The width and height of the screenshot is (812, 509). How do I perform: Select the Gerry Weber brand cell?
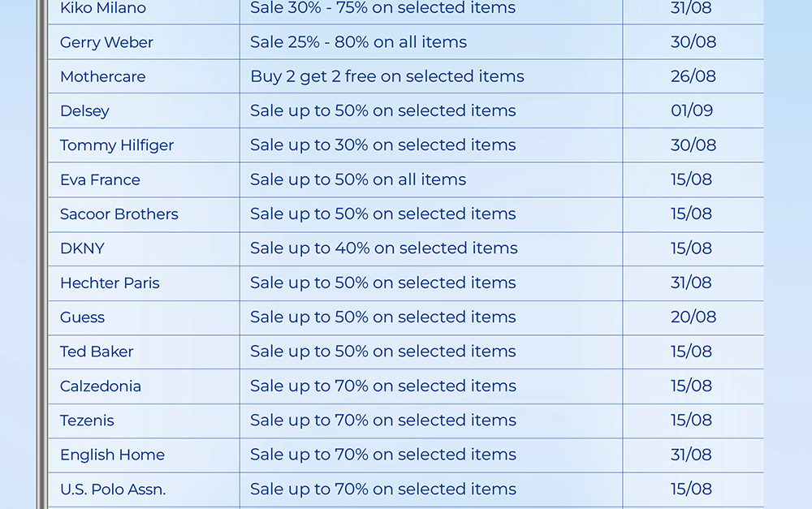click(x=106, y=42)
